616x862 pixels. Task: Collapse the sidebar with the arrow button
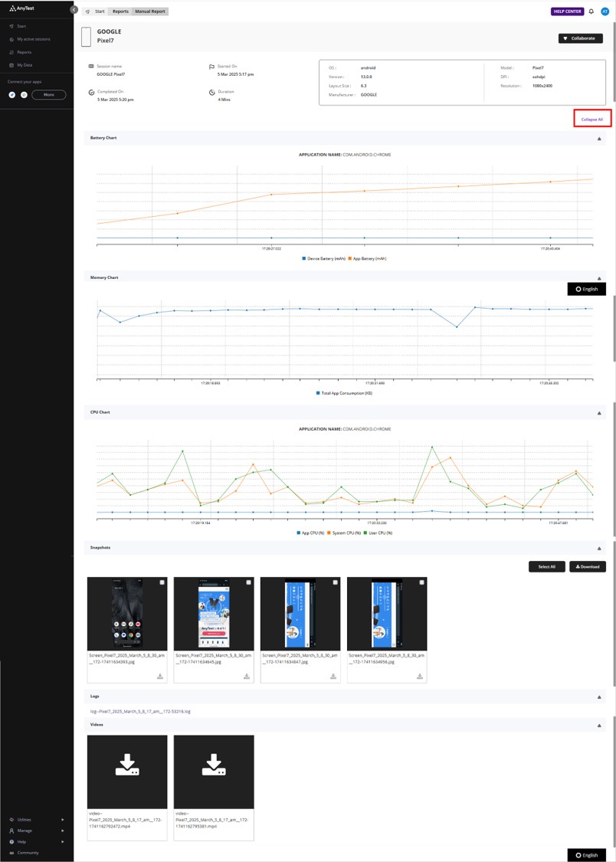point(74,10)
